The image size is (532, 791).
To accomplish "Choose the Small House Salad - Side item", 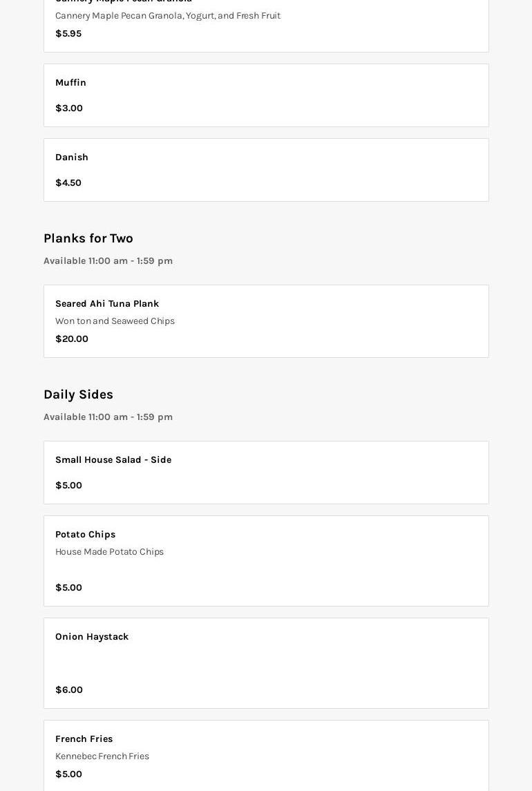I will click(x=113, y=460).
